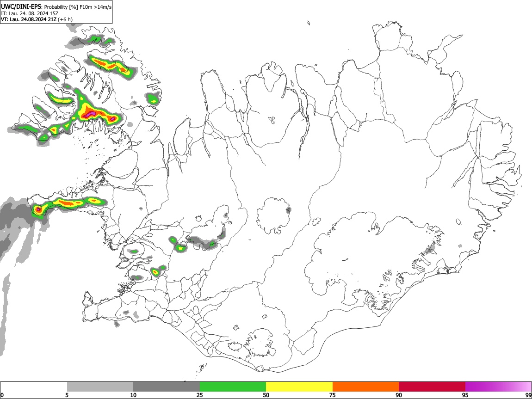The width and height of the screenshot is (532, 399).
Task: Click the dark gray 10-25% legend swatch
Action: pos(167,387)
